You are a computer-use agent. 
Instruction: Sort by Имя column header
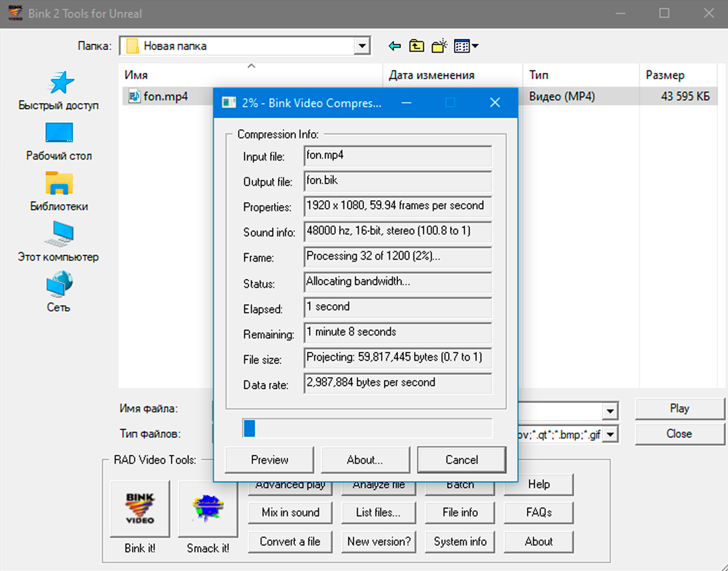point(251,75)
